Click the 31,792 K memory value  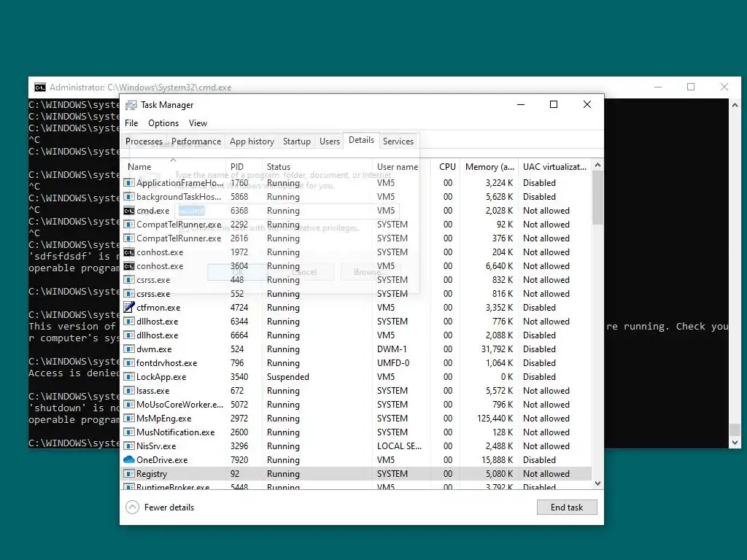pos(498,349)
